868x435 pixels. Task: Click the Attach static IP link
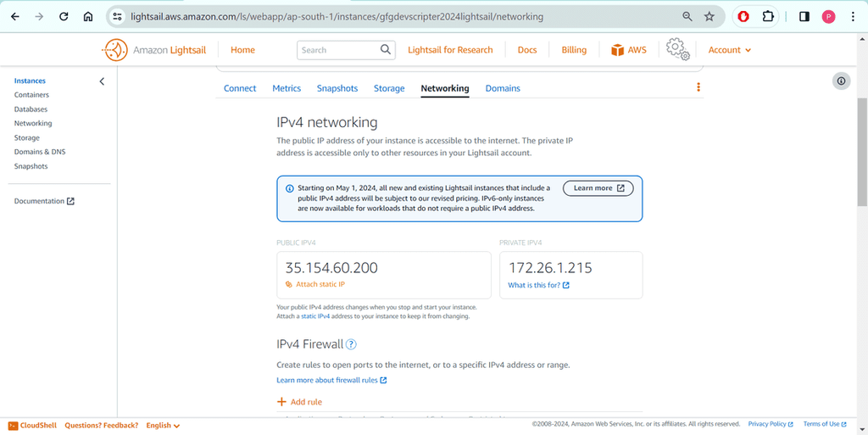point(320,284)
